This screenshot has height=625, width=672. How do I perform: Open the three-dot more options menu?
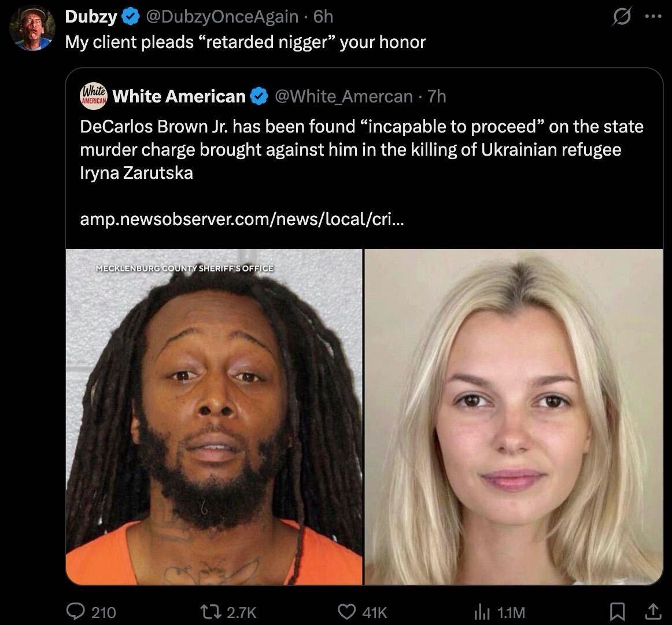(653, 17)
